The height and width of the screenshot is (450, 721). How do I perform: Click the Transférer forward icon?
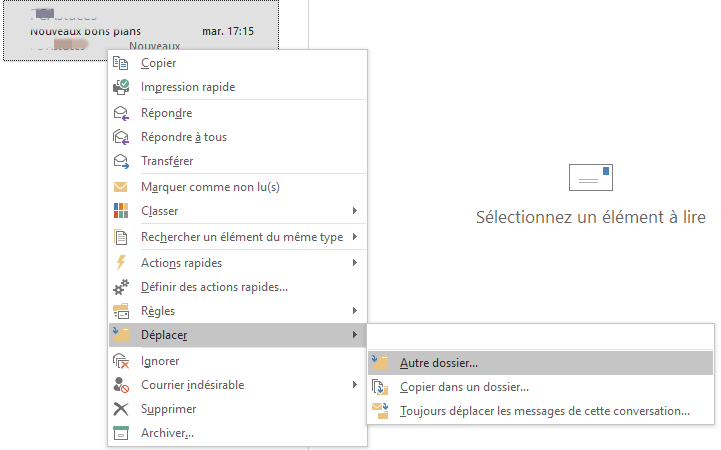(121, 161)
